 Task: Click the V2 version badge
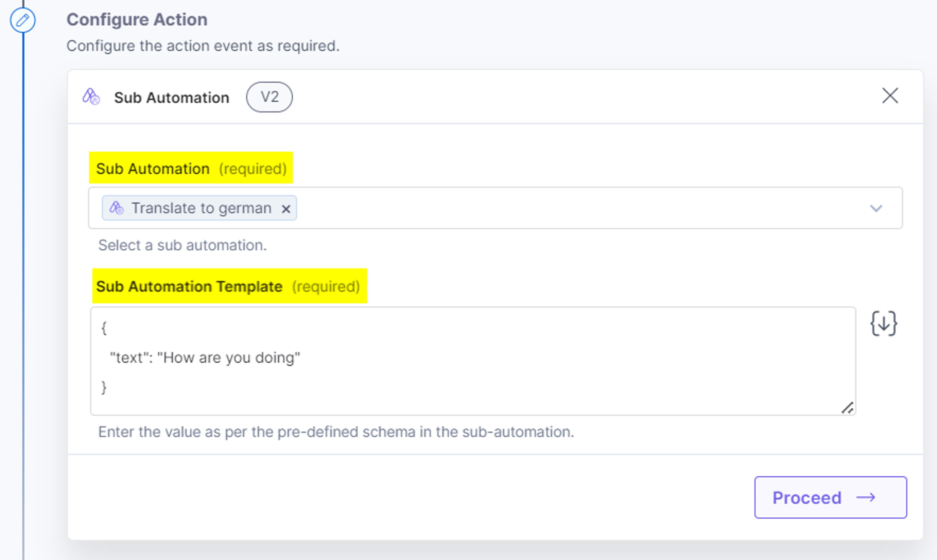[269, 97]
